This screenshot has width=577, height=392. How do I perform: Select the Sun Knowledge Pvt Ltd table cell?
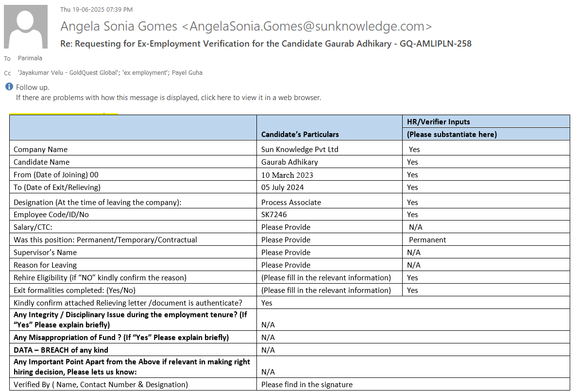pyautogui.click(x=300, y=150)
